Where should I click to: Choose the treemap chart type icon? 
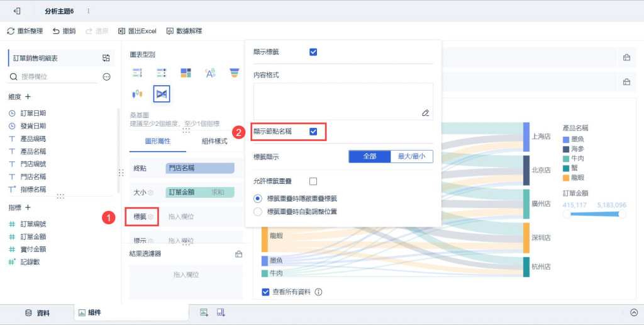[x=186, y=73]
